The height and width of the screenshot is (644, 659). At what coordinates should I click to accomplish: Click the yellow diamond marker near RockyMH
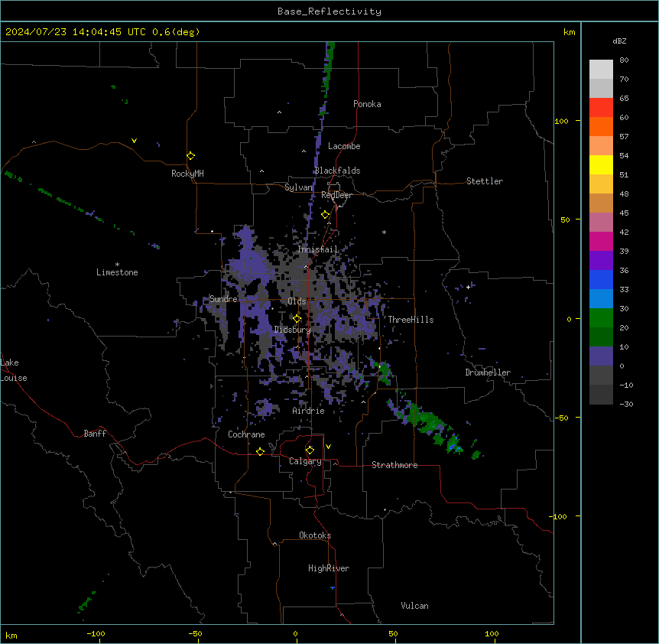pyautogui.click(x=191, y=156)
